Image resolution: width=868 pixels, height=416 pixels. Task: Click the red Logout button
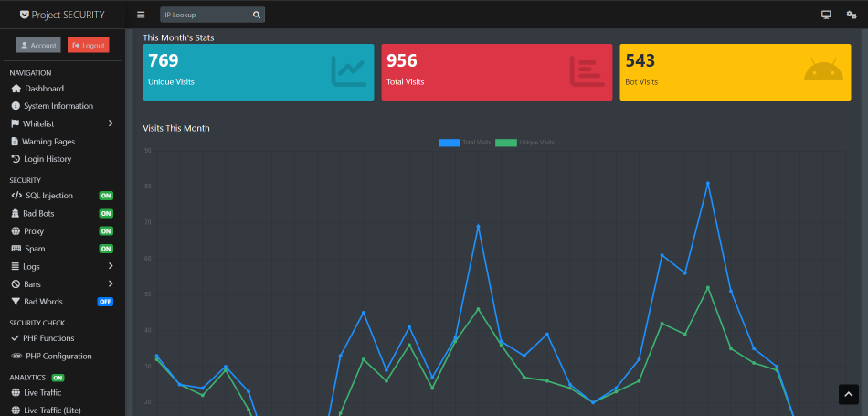pyautogui.click(x=89, y=45)
